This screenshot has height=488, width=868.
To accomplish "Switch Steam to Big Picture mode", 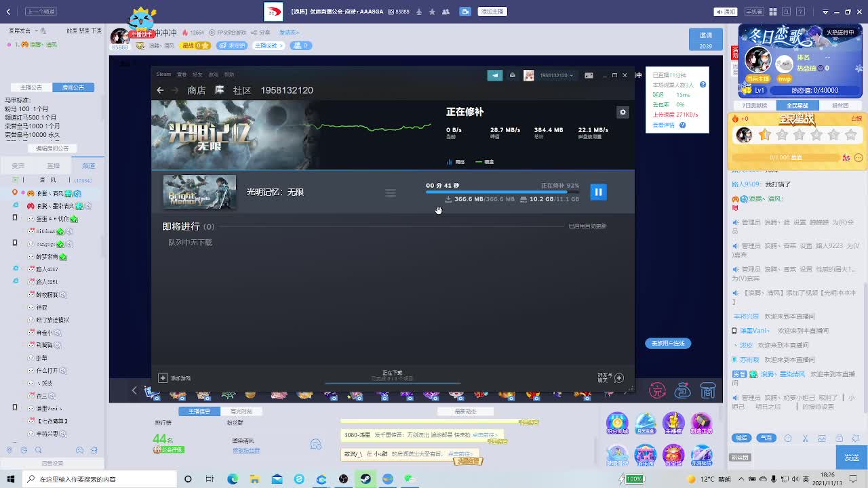I will tap(589, 75).
